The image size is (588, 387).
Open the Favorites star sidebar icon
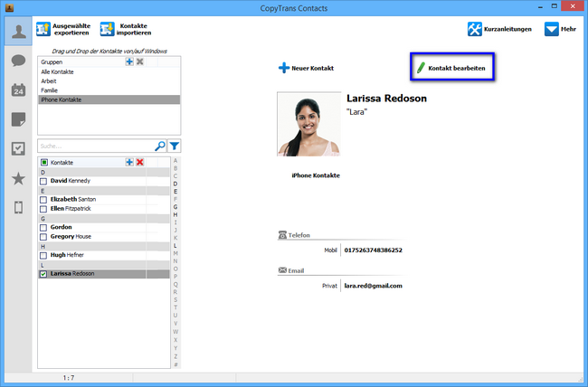click(x=17, y=178)
